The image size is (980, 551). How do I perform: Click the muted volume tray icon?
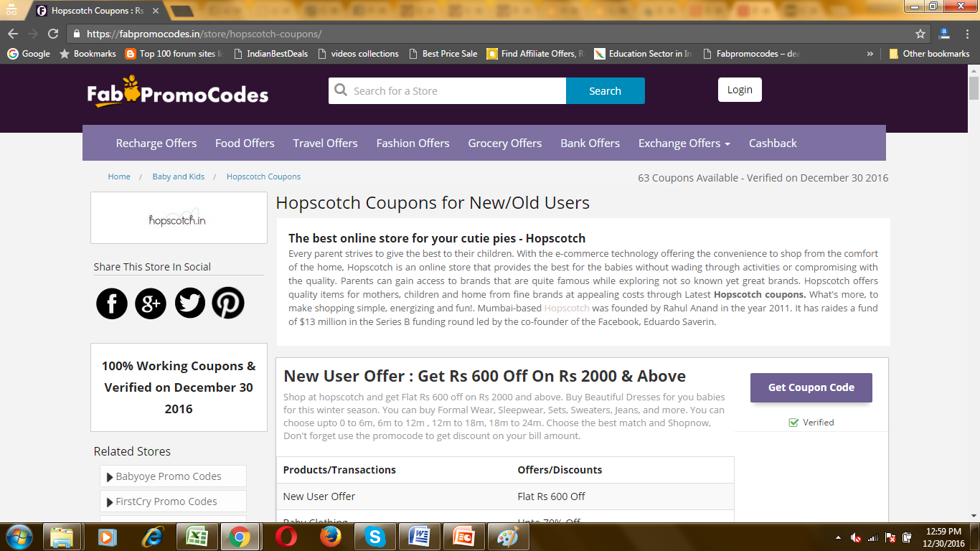pyautogui.click(x=856, y=537)
